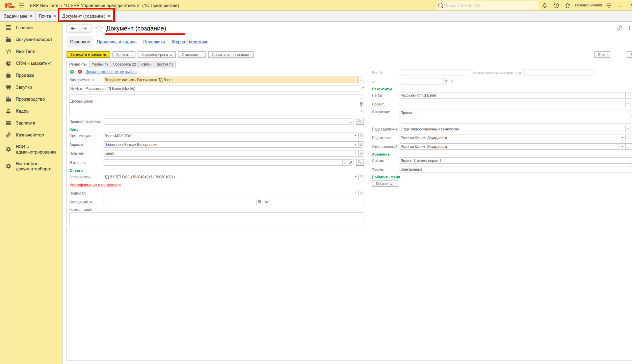This screenshot has width=632, height=364.
Task: Open the notifications bell icon
Action: coord(545,5)
